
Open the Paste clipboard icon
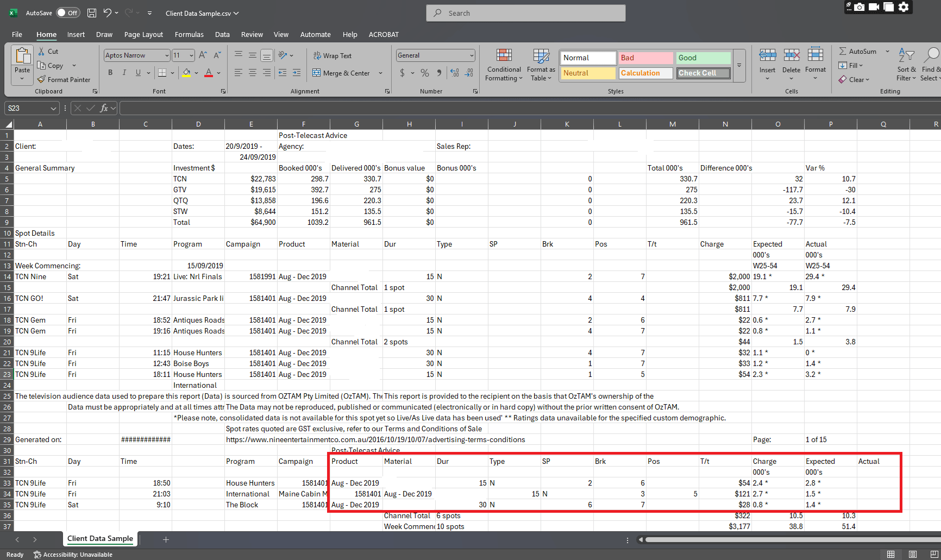pos(22,56)
